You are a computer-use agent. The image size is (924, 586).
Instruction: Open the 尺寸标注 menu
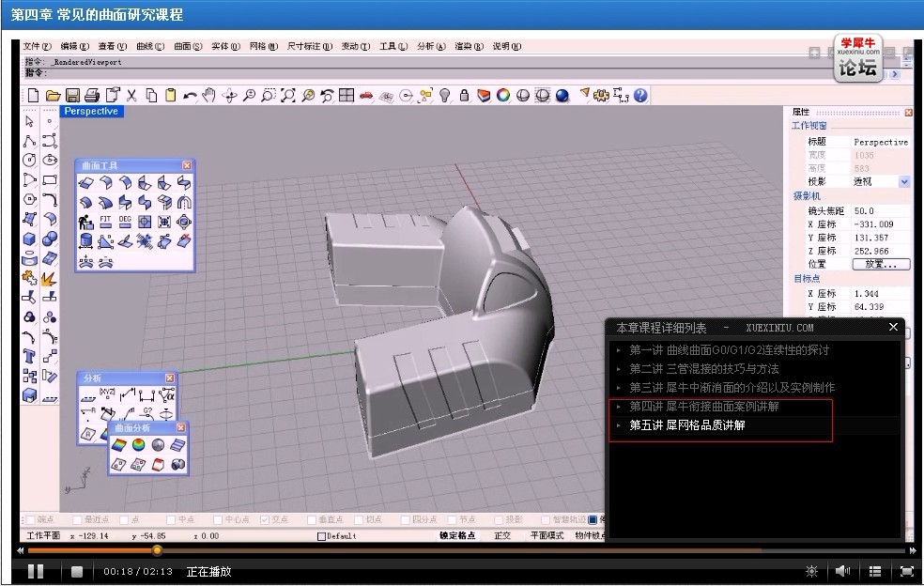tap(310, 47)
